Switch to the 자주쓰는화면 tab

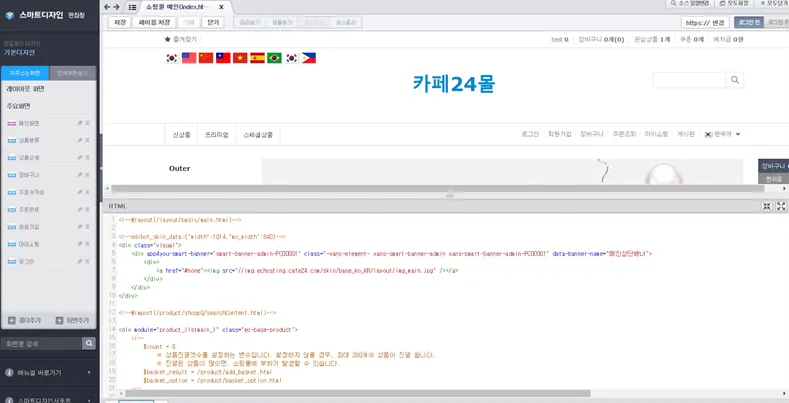click(x=25, y=73)
